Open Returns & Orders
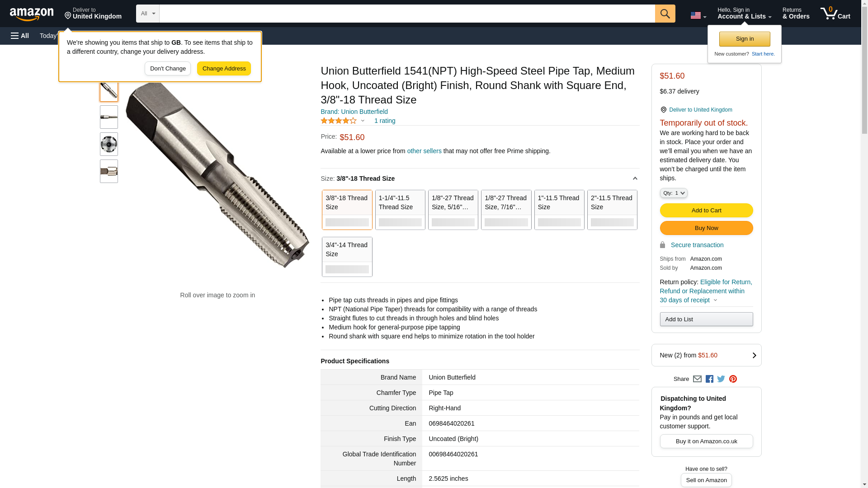Image resolution: width=868 pixels, height=488 pixels. [796, 14]
